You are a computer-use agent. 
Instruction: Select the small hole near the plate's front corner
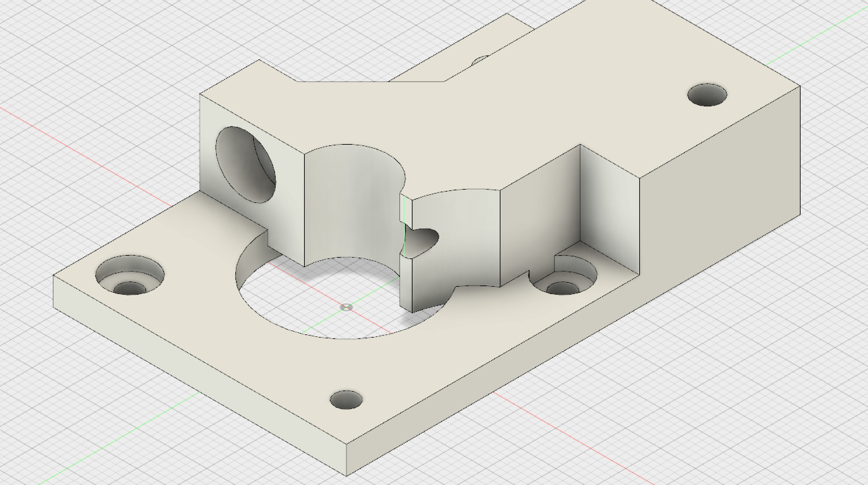pyautogui.click(x=346, y=400)
